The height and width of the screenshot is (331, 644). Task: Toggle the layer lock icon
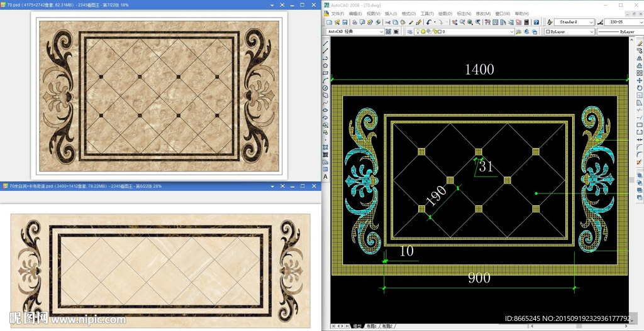pyautogui.click(x=434, y=31)
